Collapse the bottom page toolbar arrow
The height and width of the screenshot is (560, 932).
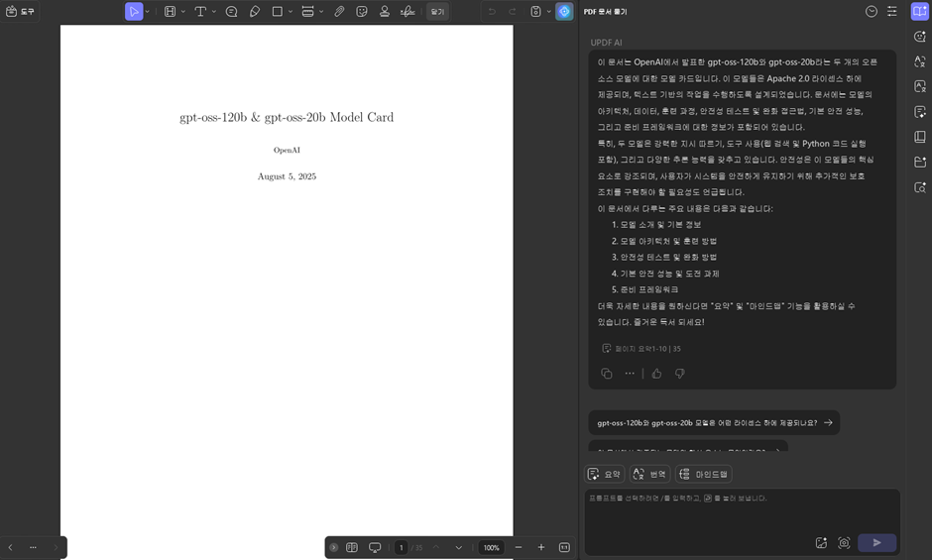tap(333, 547)
